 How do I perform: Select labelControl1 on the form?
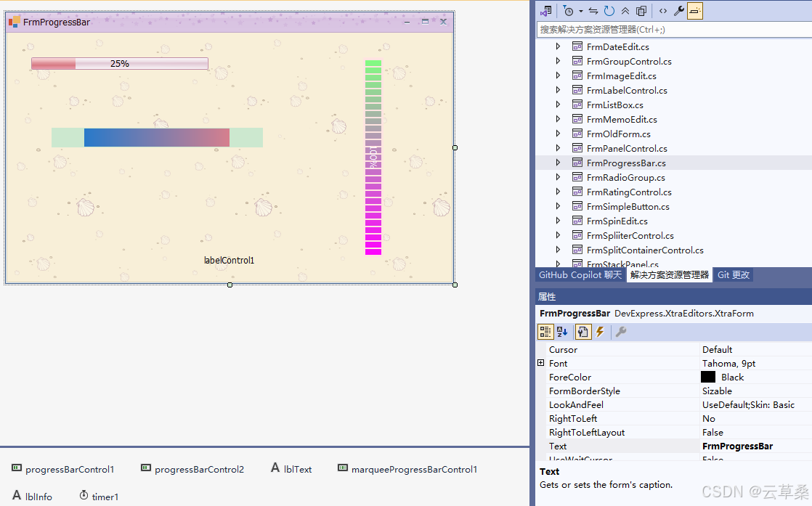coord(229,260)
